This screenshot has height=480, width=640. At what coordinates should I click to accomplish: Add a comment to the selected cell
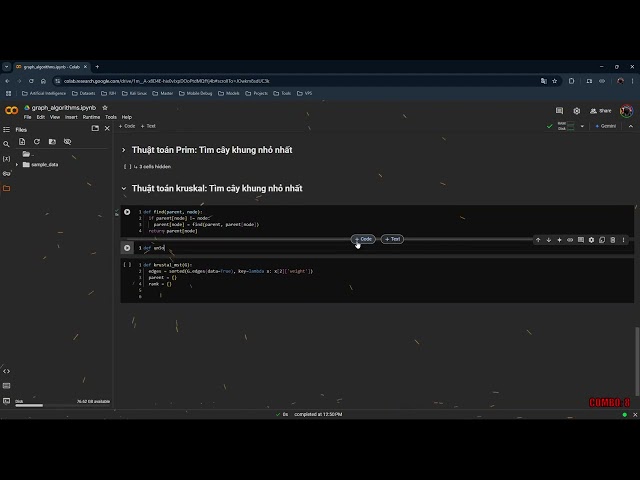[x=581, y=240]
